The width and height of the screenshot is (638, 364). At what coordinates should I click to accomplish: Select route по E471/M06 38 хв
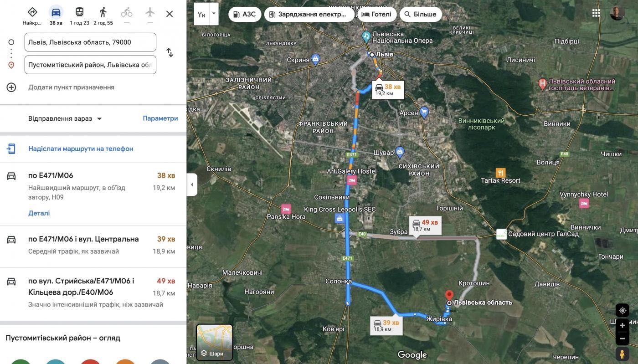(93, 194)
